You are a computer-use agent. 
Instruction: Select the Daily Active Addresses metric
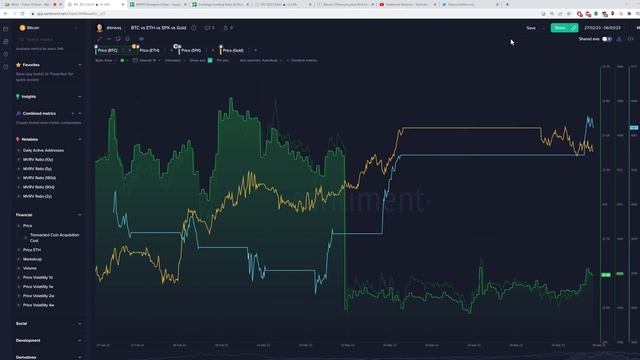[x=43, y=150]
